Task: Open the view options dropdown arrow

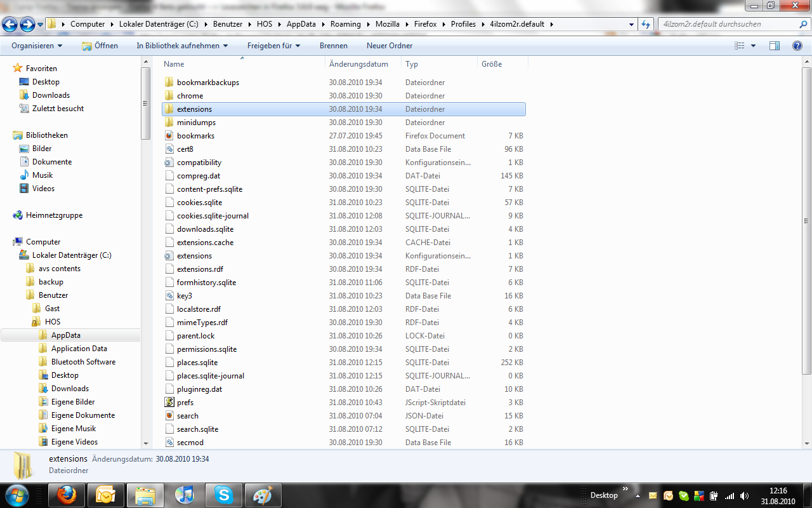Action: click(x=754, y=46)
